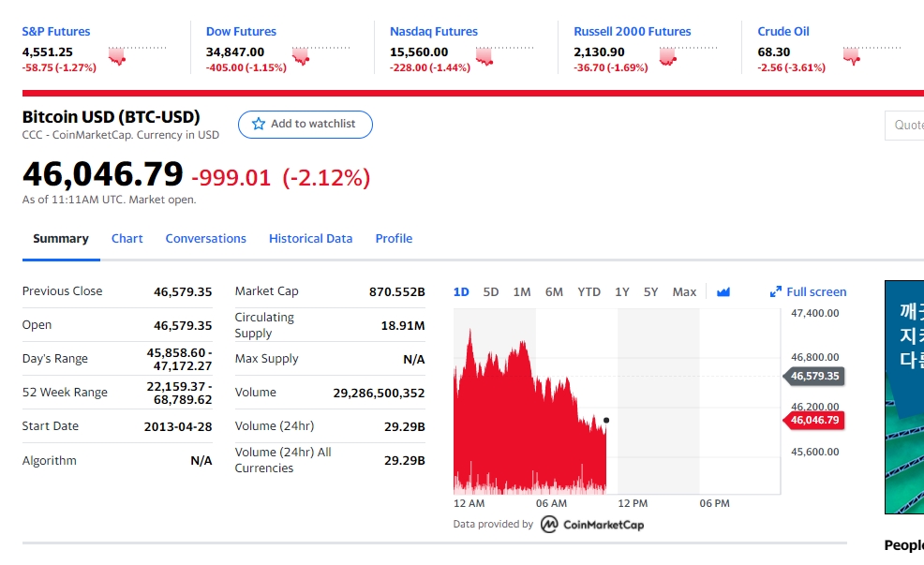Screen dimensions: 924x565
Task: Click the Volume (24hr) label
Action: [274, 426]
